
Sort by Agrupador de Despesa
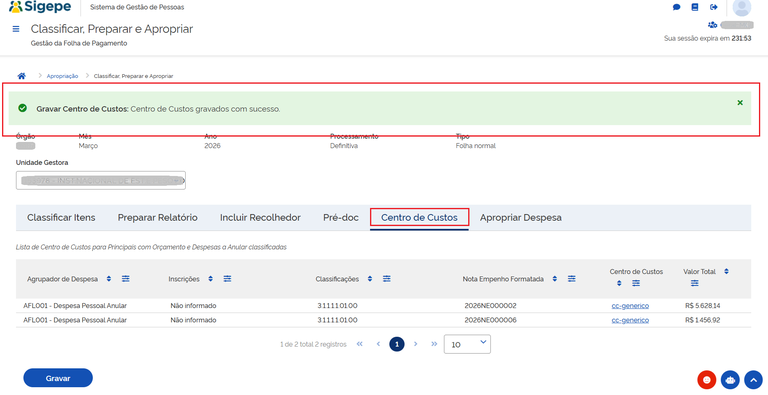109,279
